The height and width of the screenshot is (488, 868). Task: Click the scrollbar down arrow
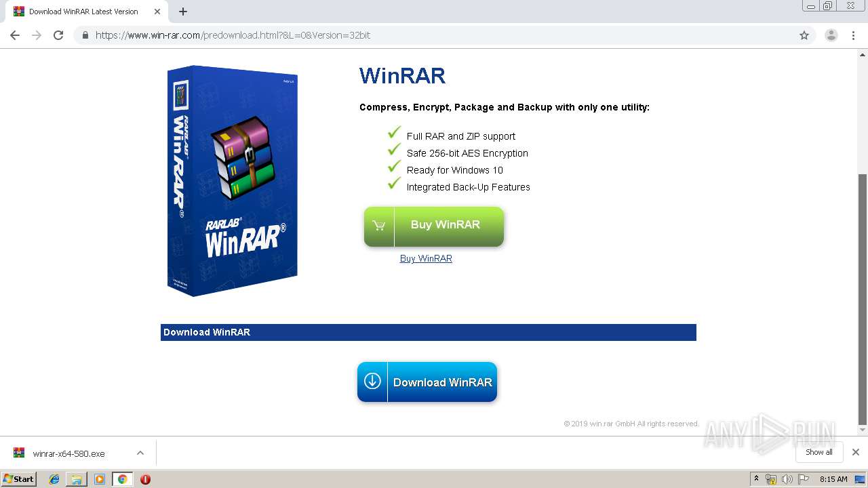click(863, 430)
